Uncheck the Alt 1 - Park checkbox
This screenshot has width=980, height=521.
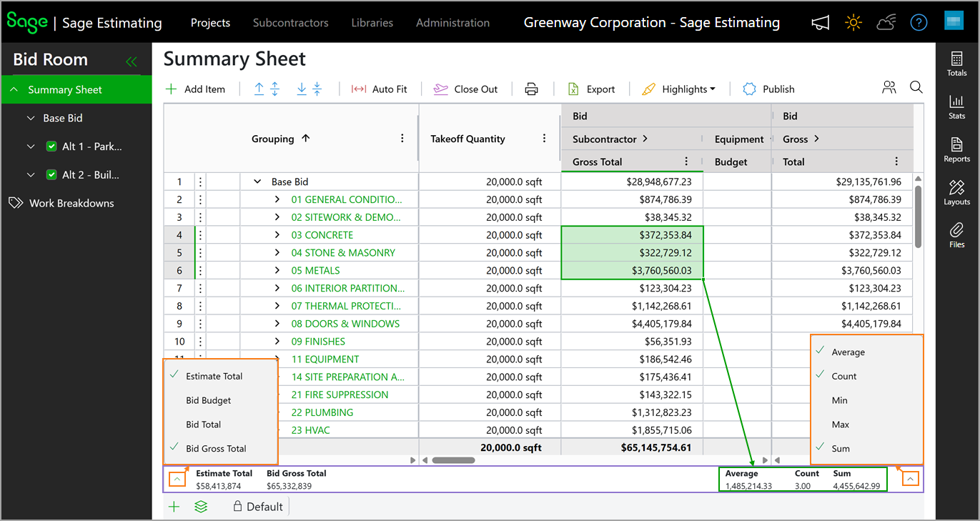[51, 147]
